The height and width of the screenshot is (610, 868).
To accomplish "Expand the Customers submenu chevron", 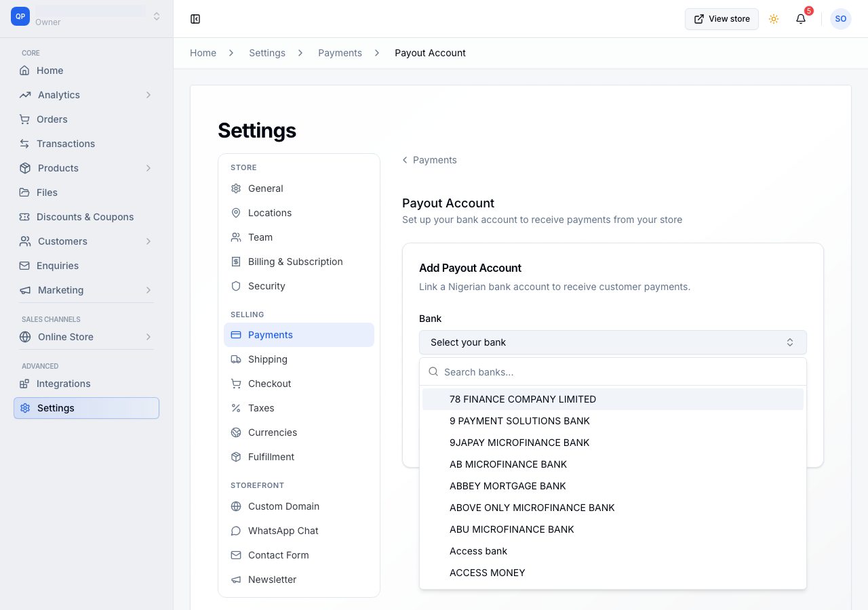I will point(148,241).
